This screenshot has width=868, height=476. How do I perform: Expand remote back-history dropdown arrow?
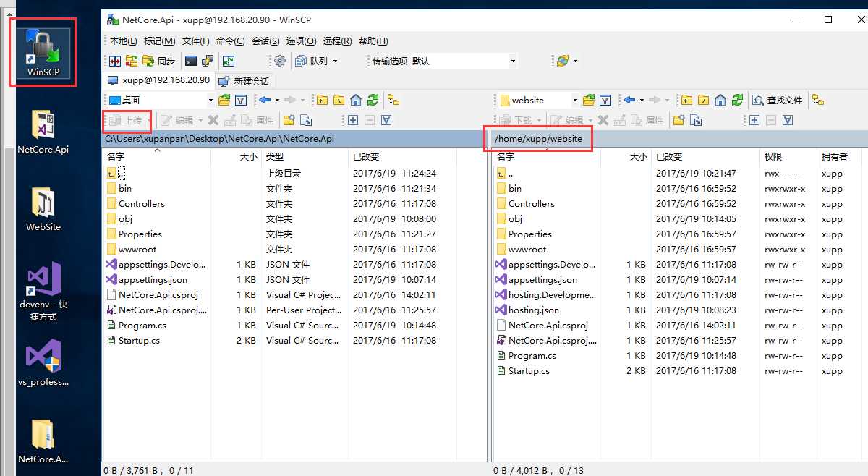tap(642, 100)
